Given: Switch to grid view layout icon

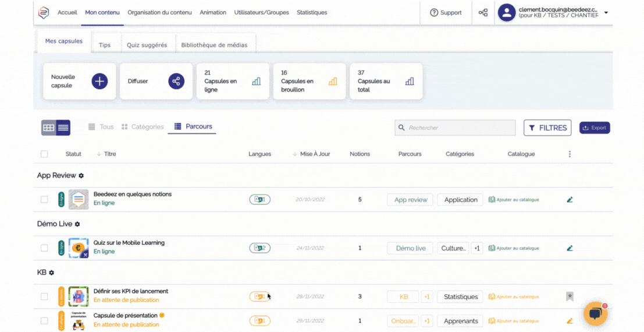Looking at the screenshot, I should (x=48, y=128).
